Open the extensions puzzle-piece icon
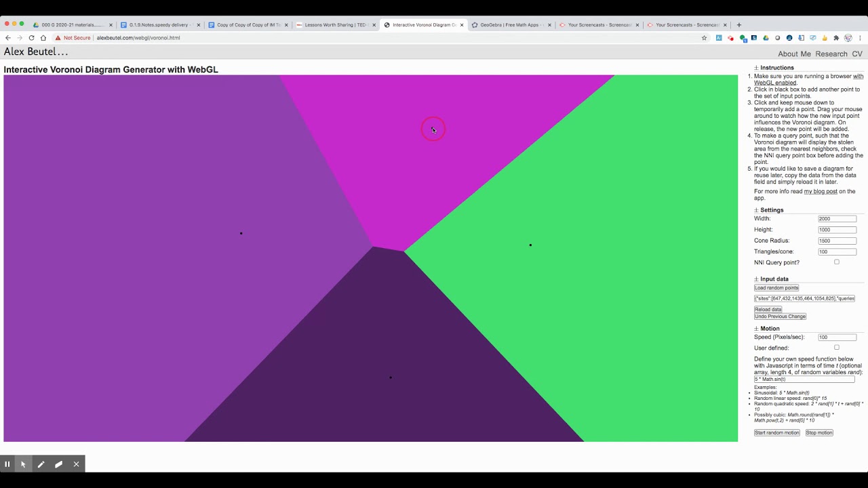This screenshot has width=868, height=488. click(836, 38)
